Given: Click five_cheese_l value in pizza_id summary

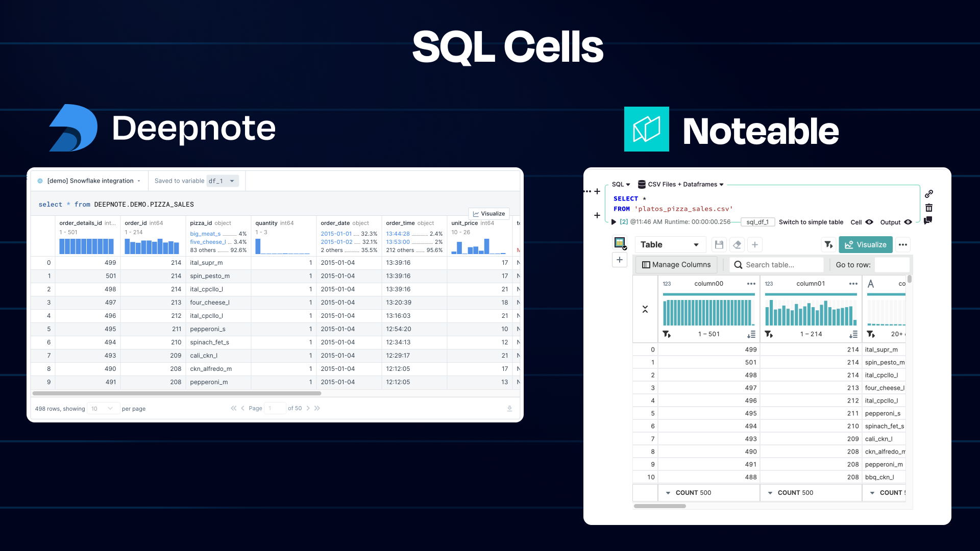Looking at the screenshot, I should coord(208,242).
